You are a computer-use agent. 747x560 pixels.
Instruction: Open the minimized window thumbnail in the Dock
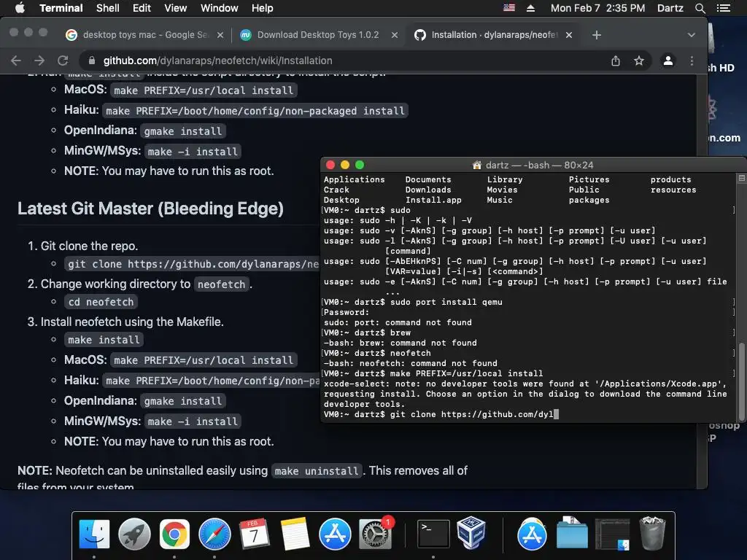[x=612, y=534]
